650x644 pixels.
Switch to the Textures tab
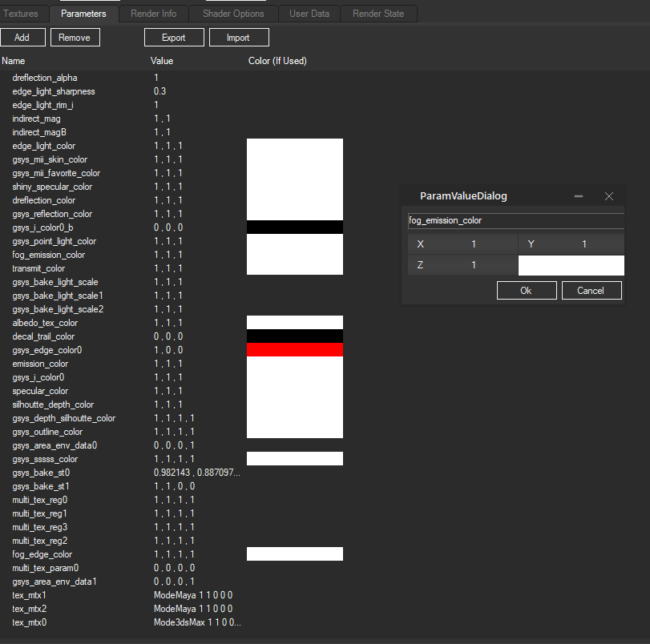pos(22,13)
